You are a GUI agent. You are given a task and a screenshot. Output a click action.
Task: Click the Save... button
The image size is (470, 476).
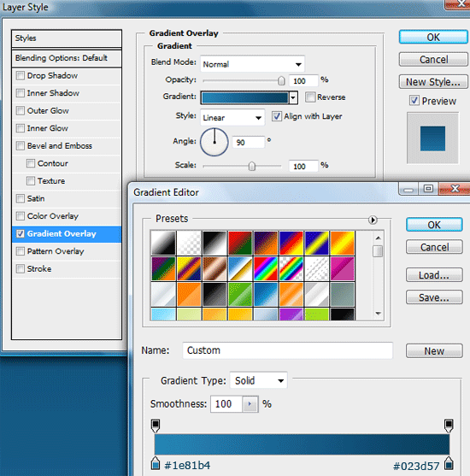(434, 297)
